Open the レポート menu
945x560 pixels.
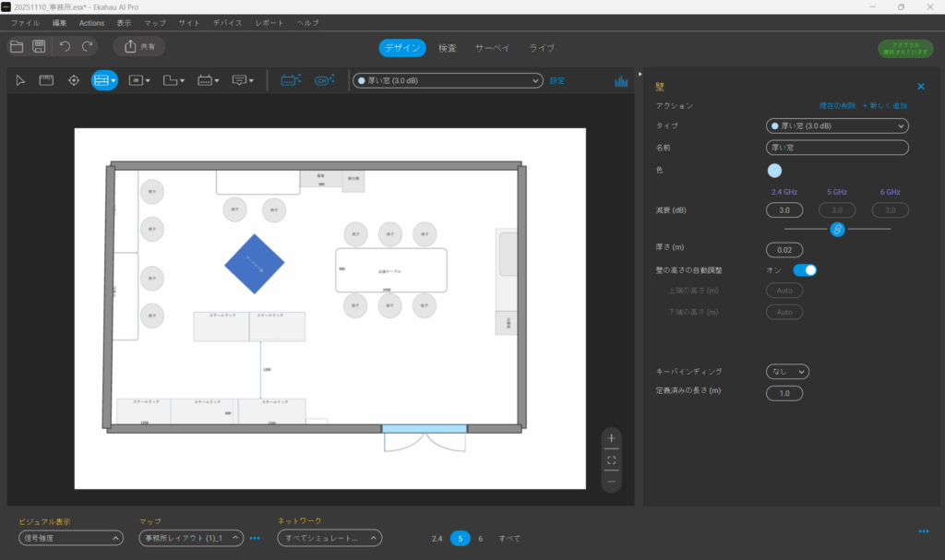coord(269,22)
